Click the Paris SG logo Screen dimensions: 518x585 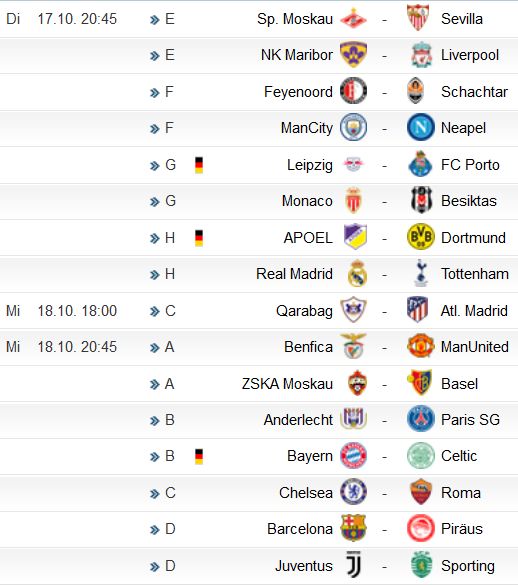421,419
